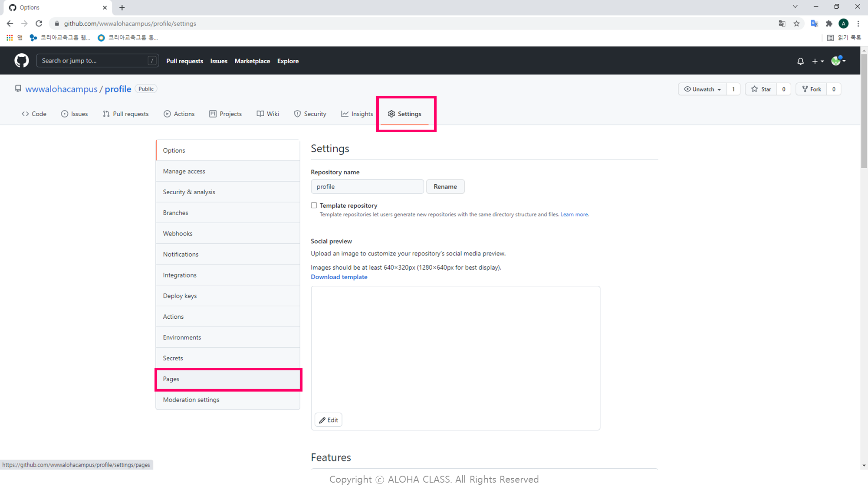Open the notifications bell

800,61
